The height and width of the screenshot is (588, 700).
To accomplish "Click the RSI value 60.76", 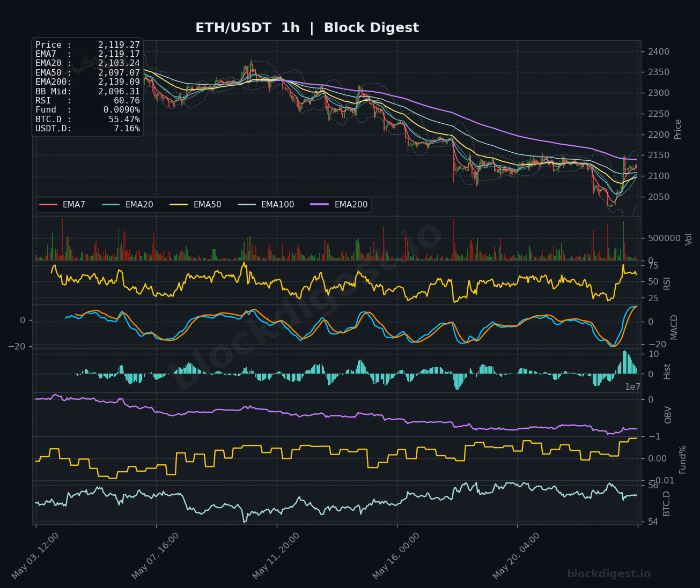I will (x=127, y=101).
